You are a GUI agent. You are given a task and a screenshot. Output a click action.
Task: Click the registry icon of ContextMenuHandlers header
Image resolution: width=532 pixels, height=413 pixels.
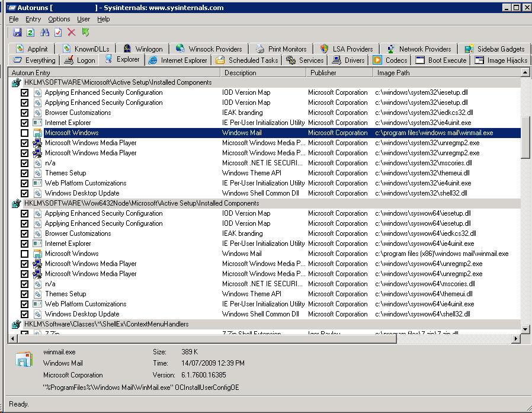point(16,324)
